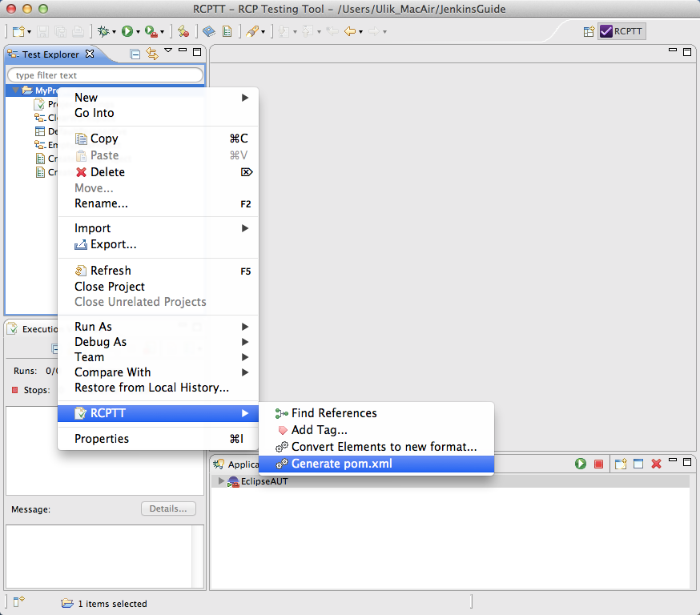Maximize the Applications panel
This screenshot has height=615, width=700.
pyautogui.click(x=687, y=462)
